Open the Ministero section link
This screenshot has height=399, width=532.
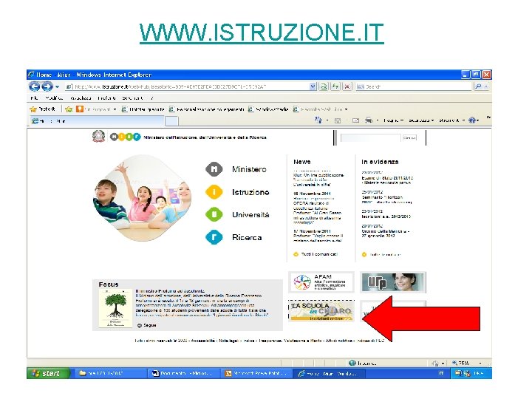coord(249,169)
